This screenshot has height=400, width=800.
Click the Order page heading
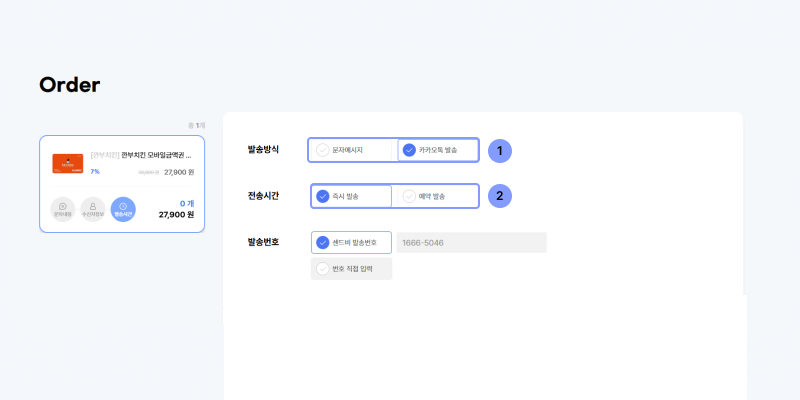click(x=69, y=85)
